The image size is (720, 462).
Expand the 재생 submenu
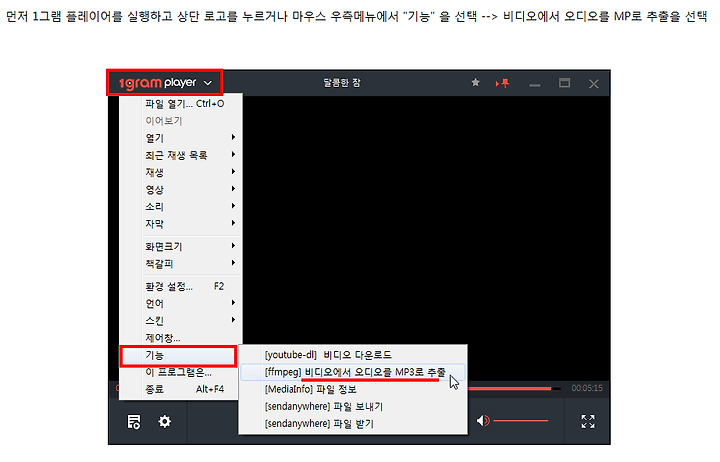(181, 172)
